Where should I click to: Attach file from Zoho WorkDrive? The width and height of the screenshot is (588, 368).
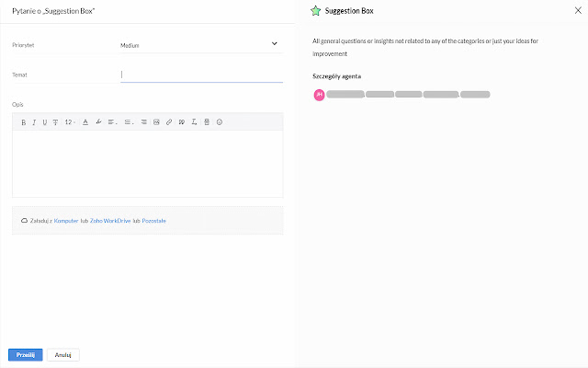click(110, 221)
